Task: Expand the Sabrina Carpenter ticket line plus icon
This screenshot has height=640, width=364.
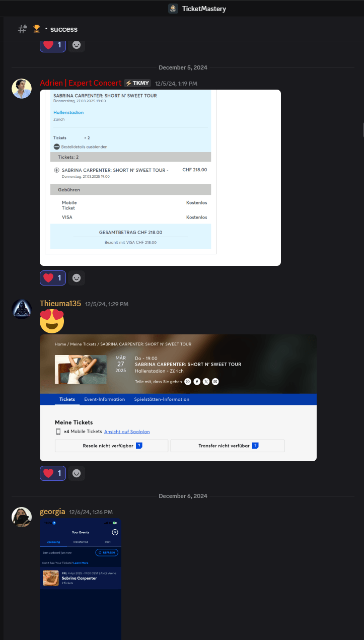Action: tap(57, 170)
